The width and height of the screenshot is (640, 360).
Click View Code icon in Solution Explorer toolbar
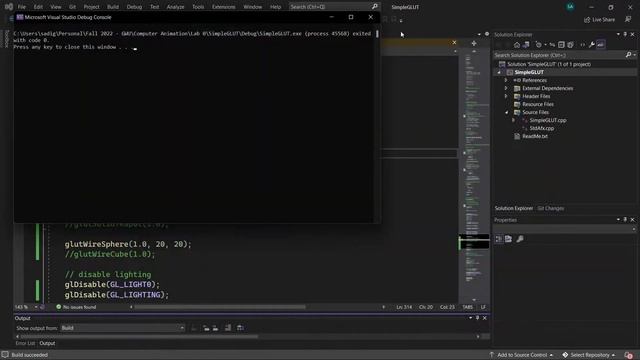pos(582,45)
